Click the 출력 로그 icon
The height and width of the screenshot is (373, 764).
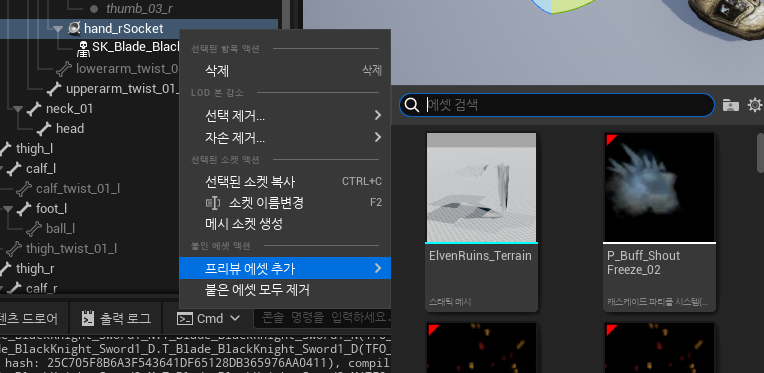[88, 318]
